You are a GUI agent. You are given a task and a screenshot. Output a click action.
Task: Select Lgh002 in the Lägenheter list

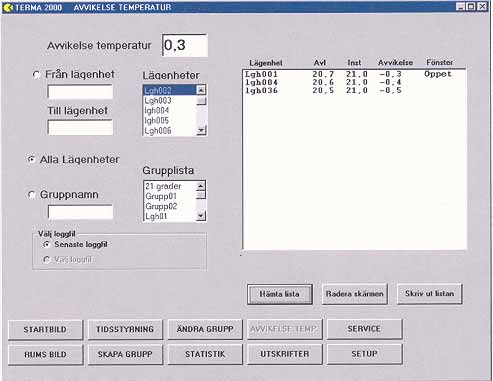(170, 90)
